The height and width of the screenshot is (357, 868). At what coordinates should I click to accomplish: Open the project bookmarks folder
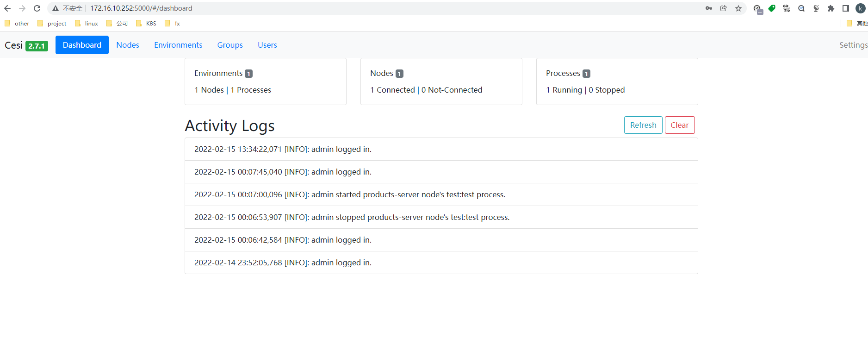[52, 23]
